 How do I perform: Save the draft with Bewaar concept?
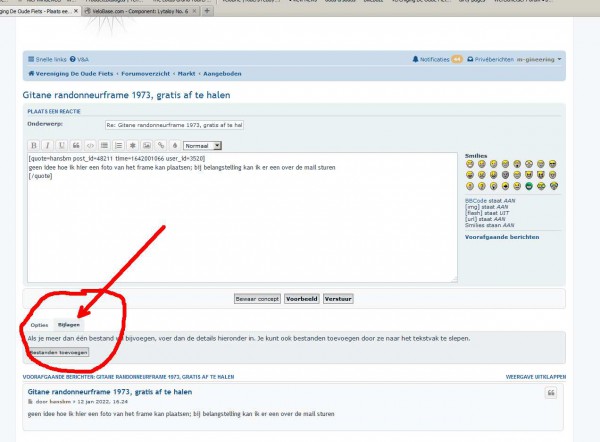[x=256, y=298]
